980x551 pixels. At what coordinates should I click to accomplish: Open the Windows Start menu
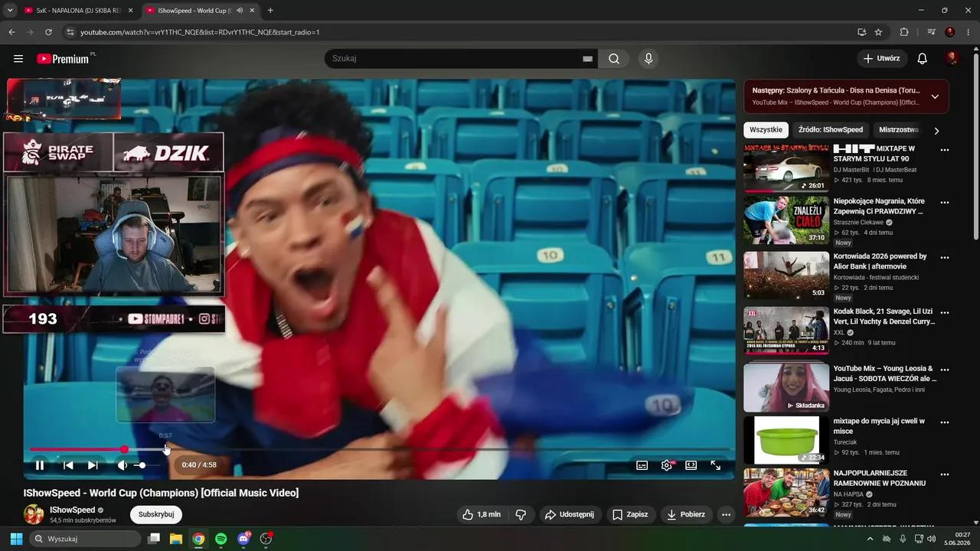(x=16, y=539)
